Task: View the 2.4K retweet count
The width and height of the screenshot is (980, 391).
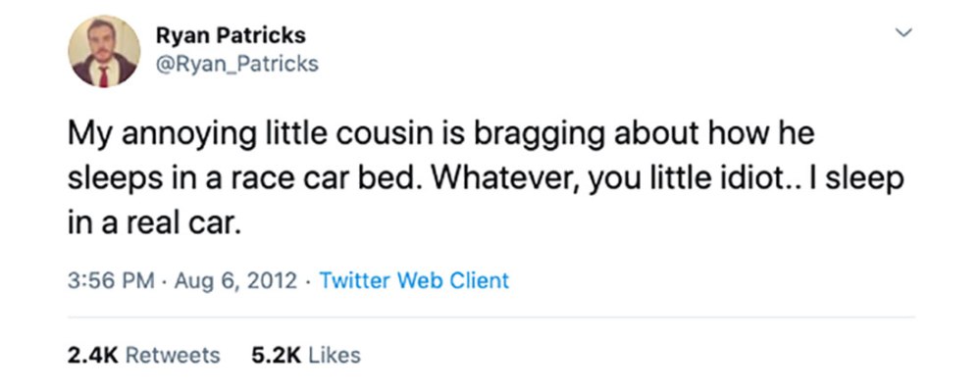Action: [x=92, y=356]
